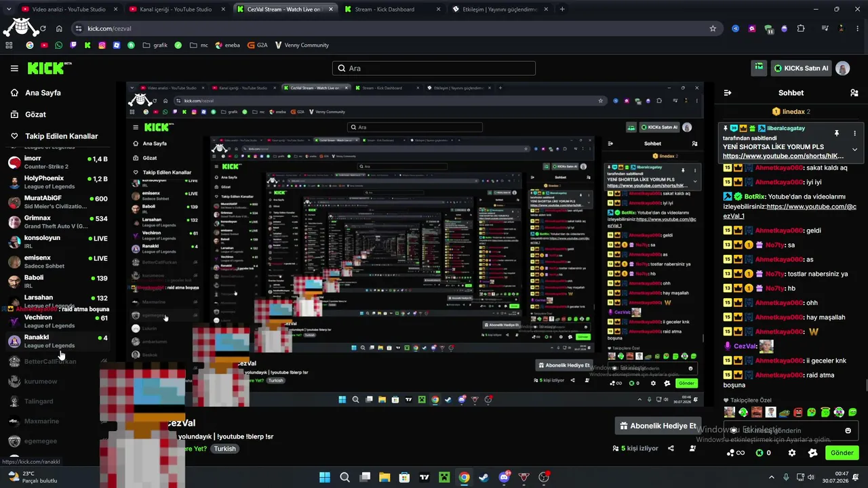The width and height of the screenshot is (868, 488).
Task: Open the user profile avatar menu
Action: point(842,68)
